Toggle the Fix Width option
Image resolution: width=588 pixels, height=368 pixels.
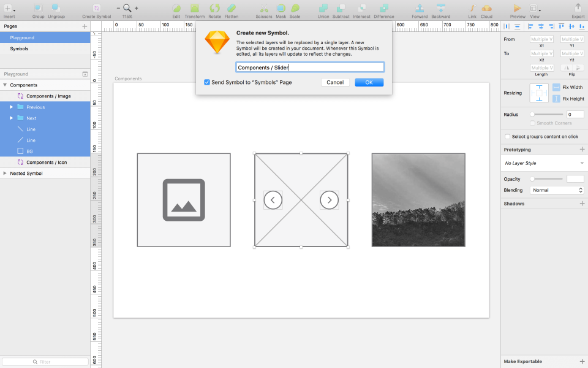(556, 88)
